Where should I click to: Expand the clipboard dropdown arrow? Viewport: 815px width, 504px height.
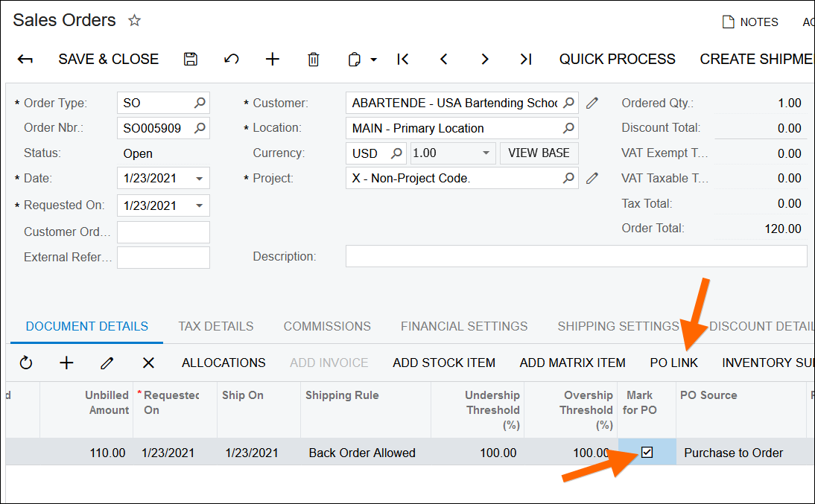point(374,60)
